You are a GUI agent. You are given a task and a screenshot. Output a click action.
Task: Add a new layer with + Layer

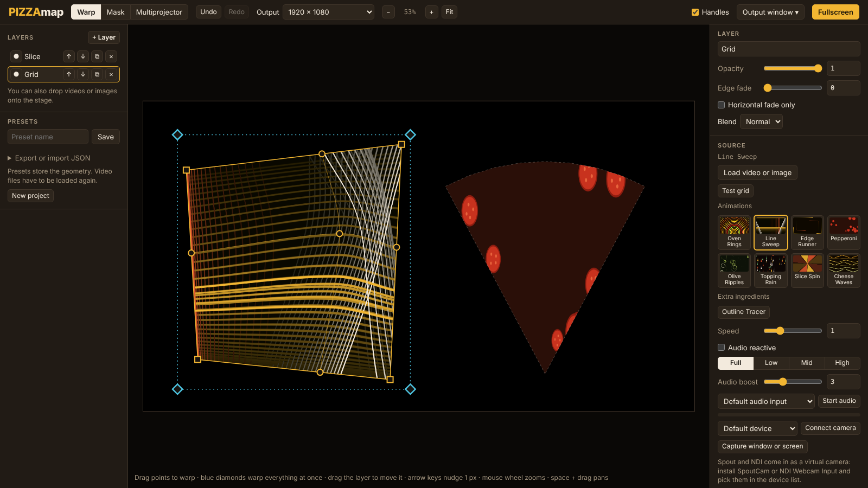point(104,37)
